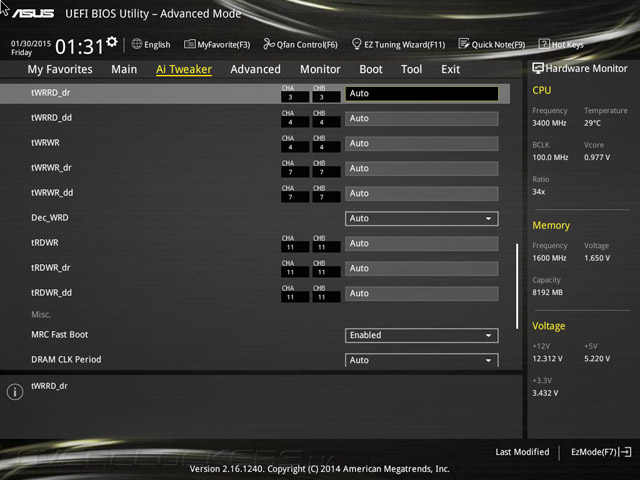Click the 01:31 clock time
The height and width of the screenshot is (480, 640).
point(79,47)
